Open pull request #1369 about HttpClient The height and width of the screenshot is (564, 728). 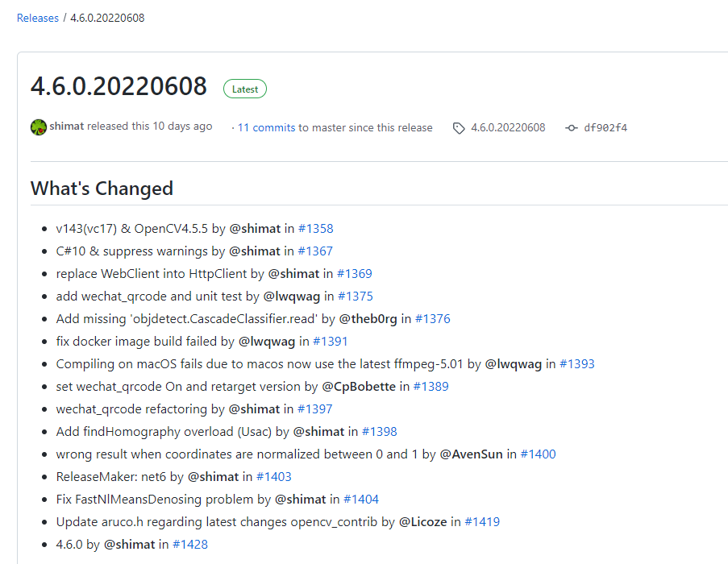[x=355, y=274]
